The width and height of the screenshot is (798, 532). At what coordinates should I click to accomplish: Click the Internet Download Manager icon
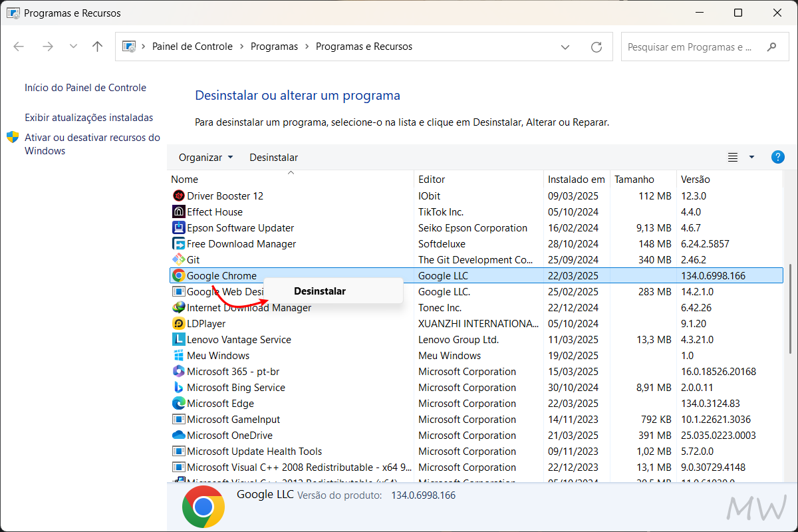pos(178,307)
